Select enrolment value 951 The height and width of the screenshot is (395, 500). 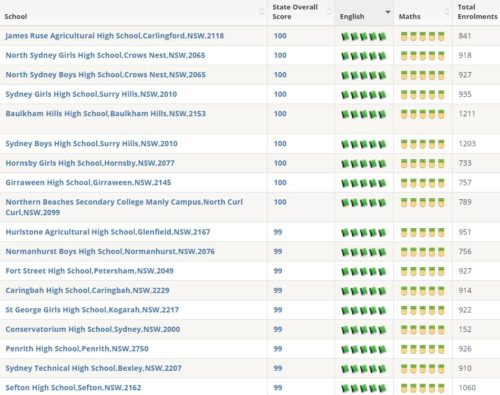464,232
